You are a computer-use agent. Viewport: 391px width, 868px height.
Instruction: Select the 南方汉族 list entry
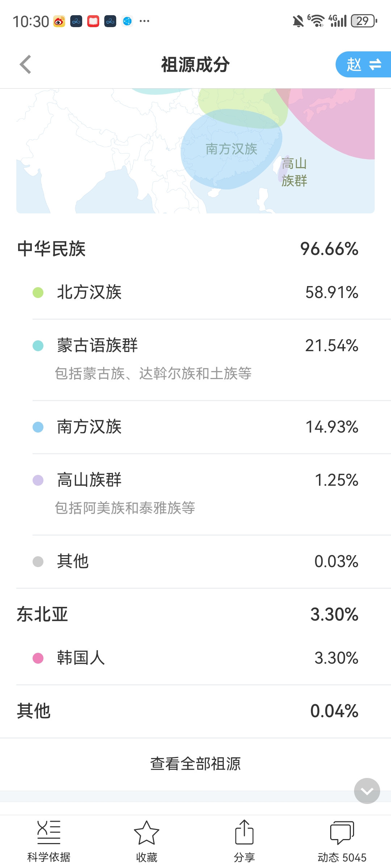coord(195,427)
